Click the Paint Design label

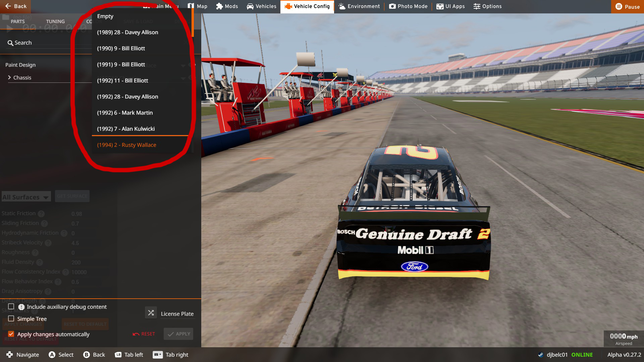pyautogui.click(x=20, y=65)
